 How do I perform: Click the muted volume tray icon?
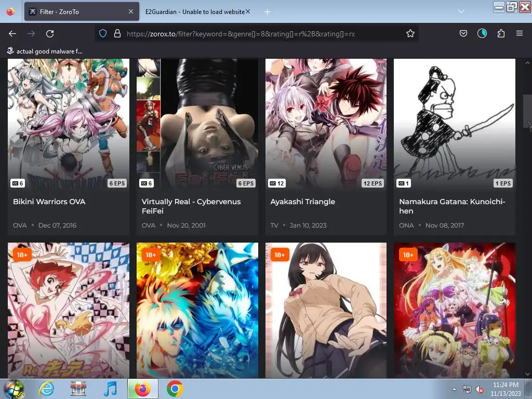(480, 390)
